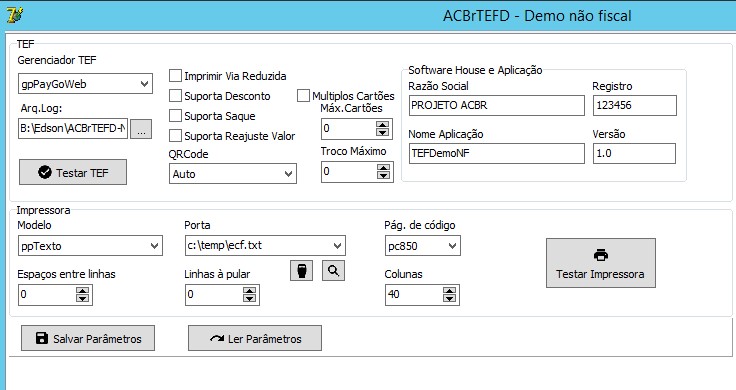Open the Modelo ppTexto dropdown
The image size is (736, 390).
tap(154, 246)
